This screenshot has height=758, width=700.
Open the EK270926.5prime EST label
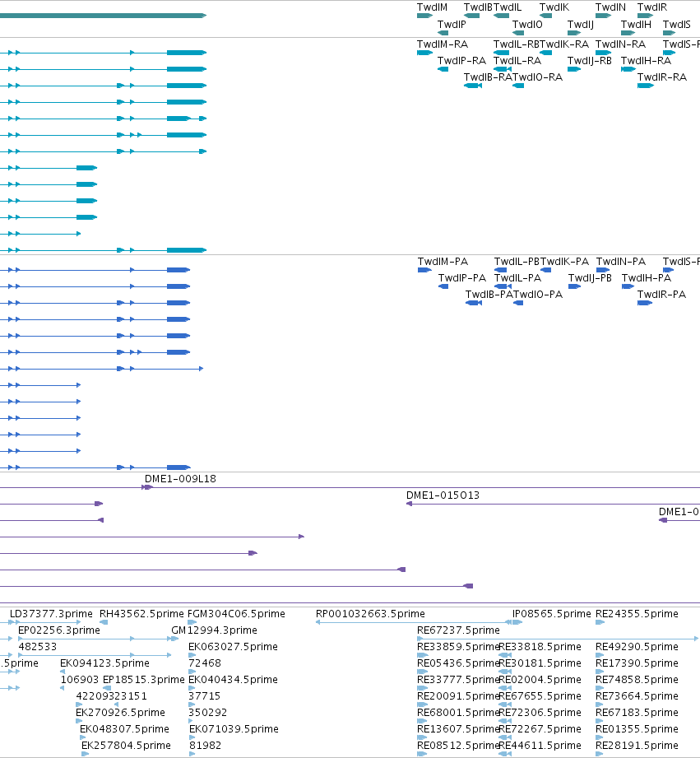click(120, 712)
